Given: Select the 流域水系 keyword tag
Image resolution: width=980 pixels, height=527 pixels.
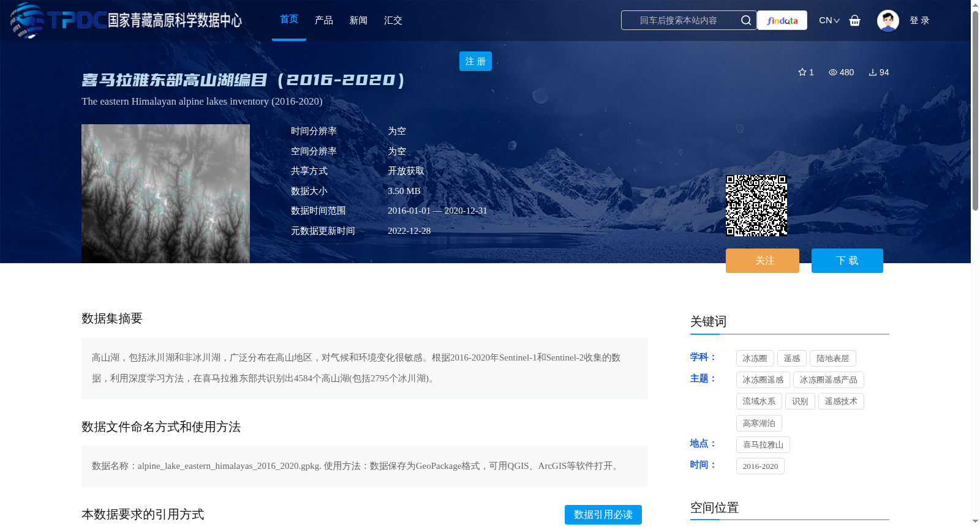Looking at the screenshot, I should (759, 401).
